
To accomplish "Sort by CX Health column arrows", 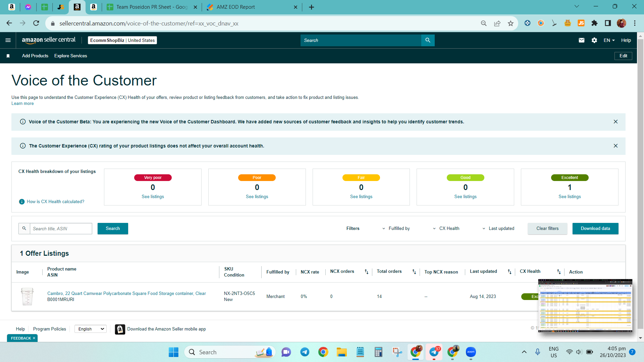I will [559, 272].
